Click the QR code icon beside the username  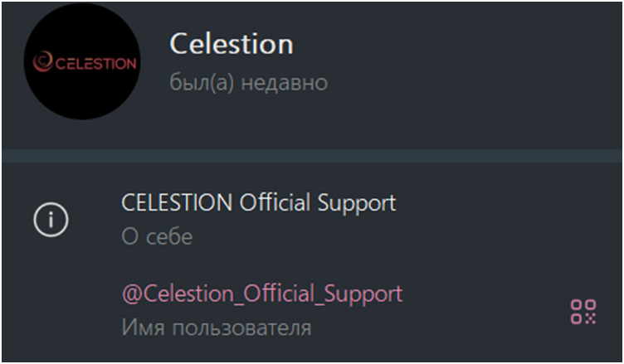583,311
